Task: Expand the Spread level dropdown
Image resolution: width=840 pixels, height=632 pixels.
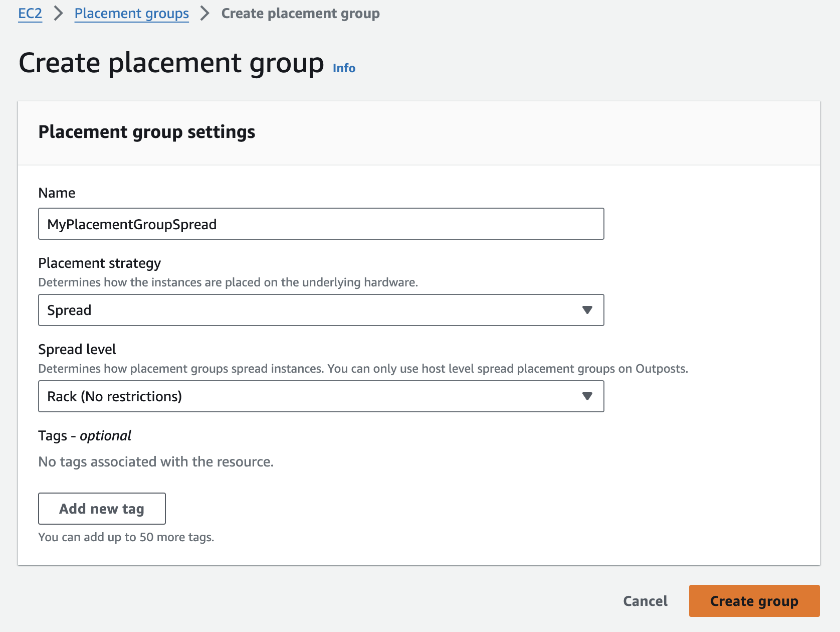Action: coord(311,396)
